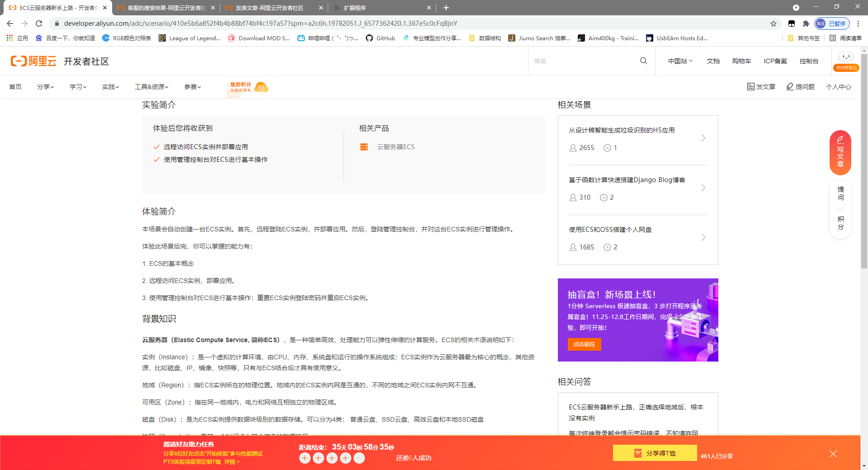Click the first plus invite-friend circle
The height and width of the screenshot is (470, 868).
pos(305,458)
